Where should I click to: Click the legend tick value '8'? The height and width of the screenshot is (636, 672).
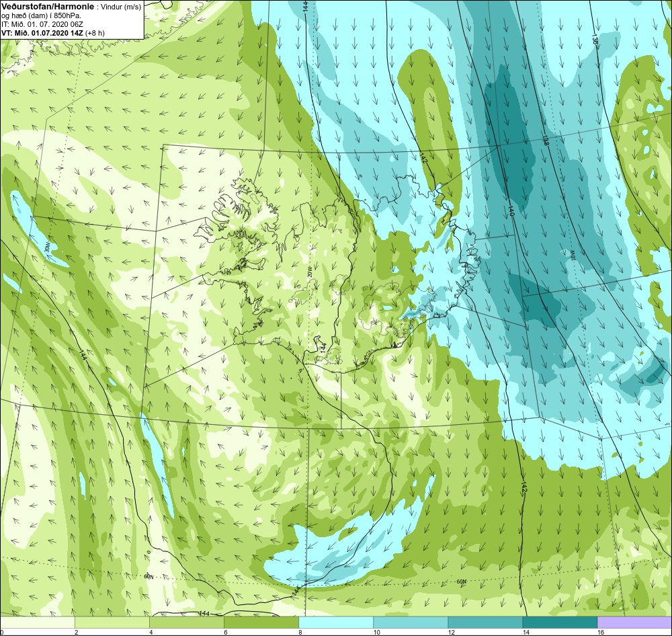click(x=300, y=632)
